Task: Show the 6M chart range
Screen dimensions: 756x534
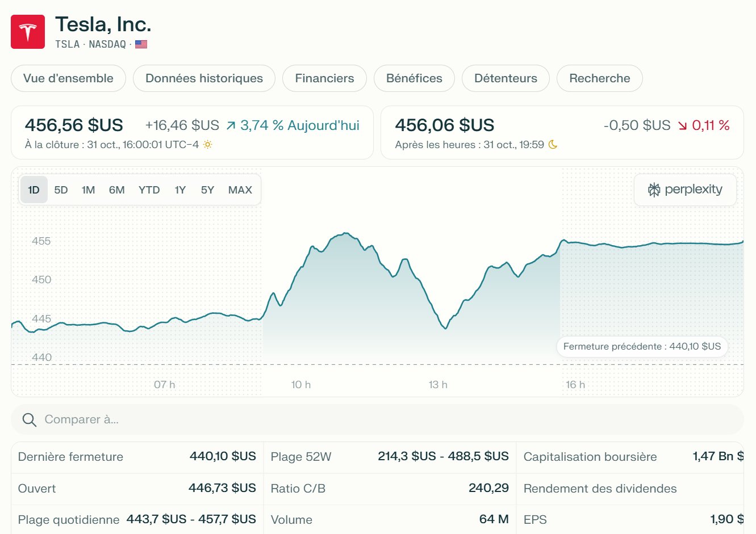Action: 116,190
